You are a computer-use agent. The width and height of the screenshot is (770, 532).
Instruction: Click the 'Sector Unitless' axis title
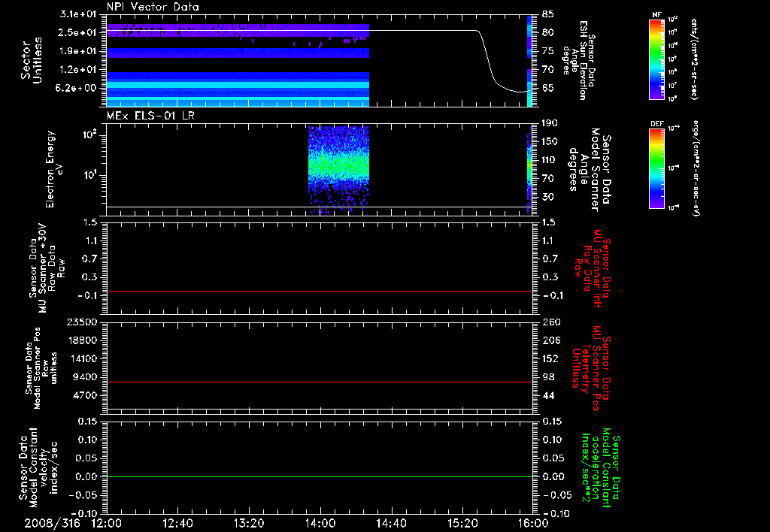click(32, 60)
